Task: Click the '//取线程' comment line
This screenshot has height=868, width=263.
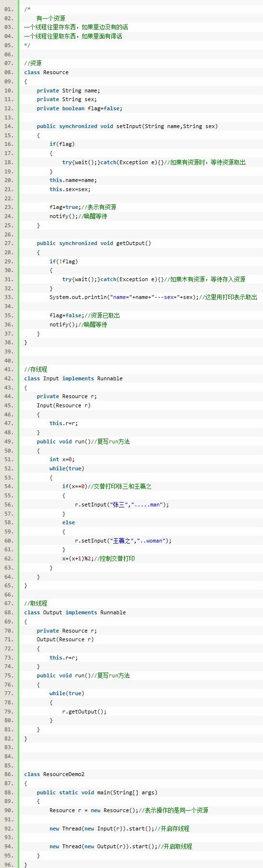Action: (36, 603)
